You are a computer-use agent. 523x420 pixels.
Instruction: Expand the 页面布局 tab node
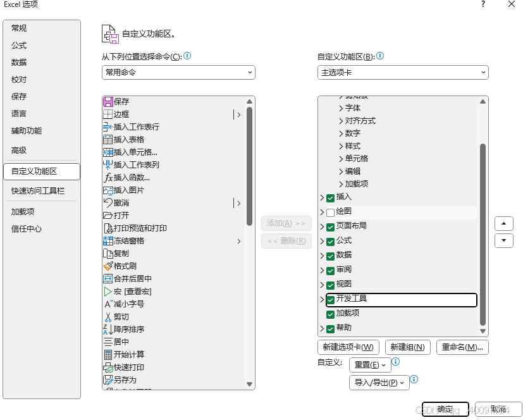322,227
